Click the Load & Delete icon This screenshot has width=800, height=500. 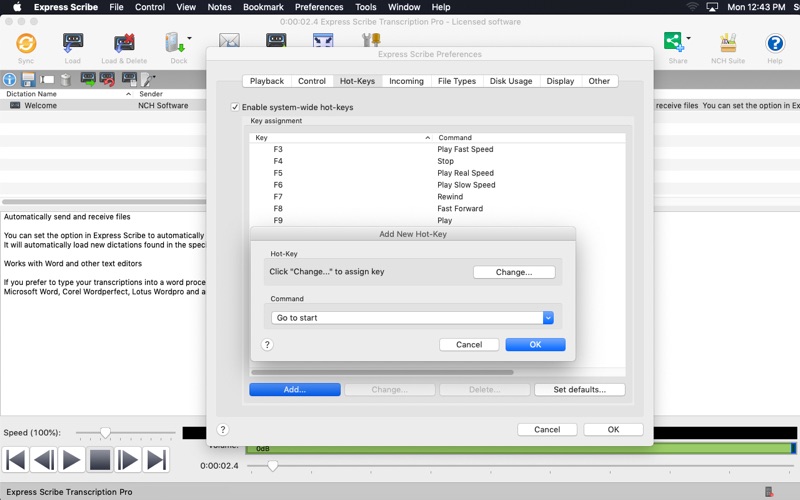coord(124,43)
